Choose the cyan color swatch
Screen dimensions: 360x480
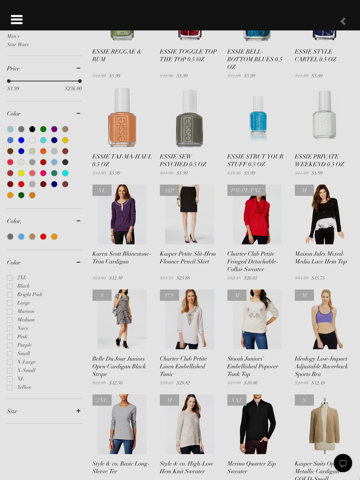tap(65, 173)
